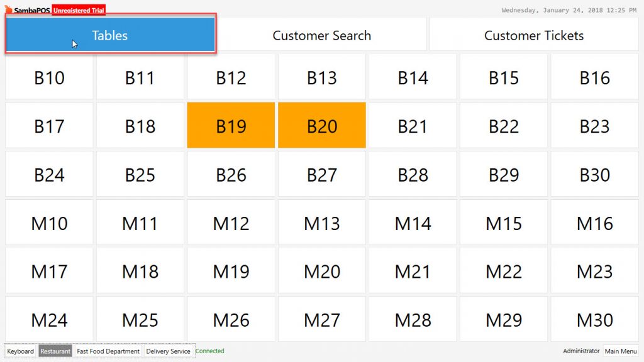Select table M30
This screenshot has height=362, width=644.
tap(595, 319)
